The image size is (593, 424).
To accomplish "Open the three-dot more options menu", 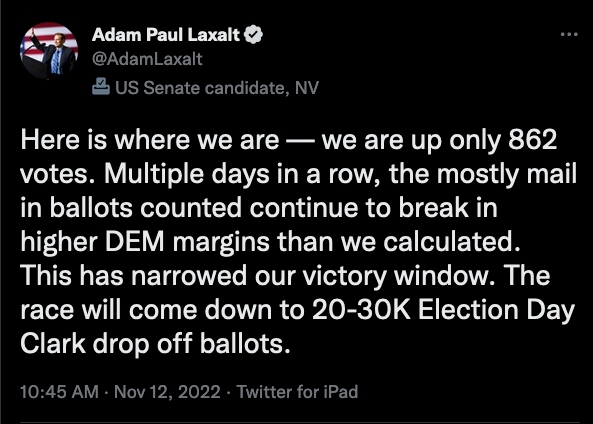I will pos(569,34).
